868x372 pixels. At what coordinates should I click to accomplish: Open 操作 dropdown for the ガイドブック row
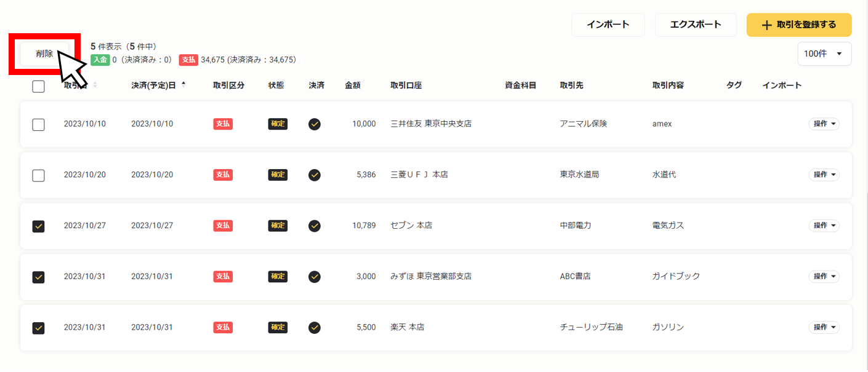[x=824, y=276]
